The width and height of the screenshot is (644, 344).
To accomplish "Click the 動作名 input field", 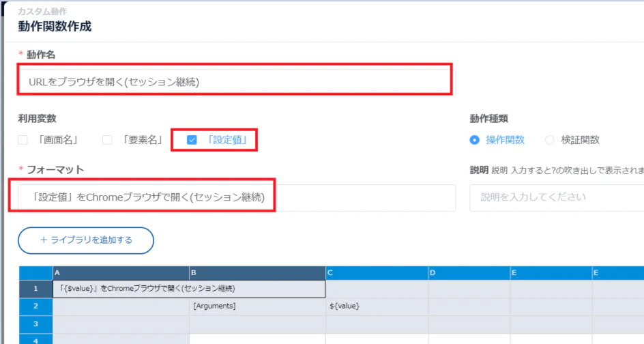I will pyautogui.click(x=236, y=82).
